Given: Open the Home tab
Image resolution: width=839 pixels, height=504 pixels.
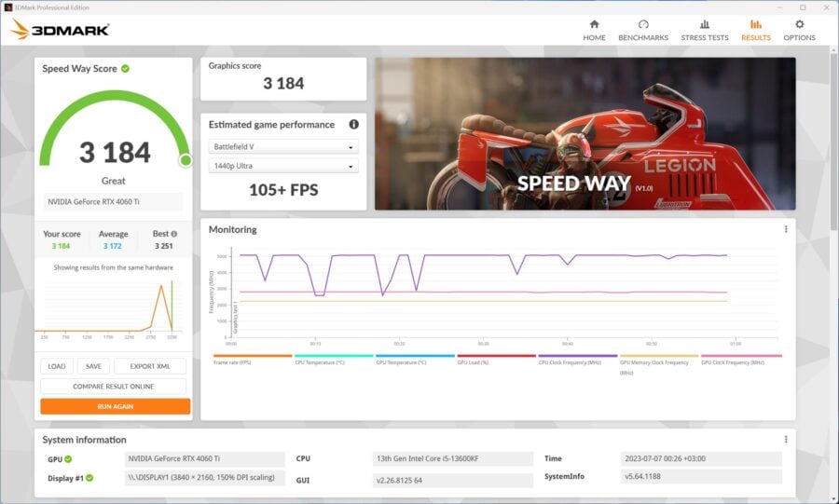Looking at the screenshot, I should 594,31.
